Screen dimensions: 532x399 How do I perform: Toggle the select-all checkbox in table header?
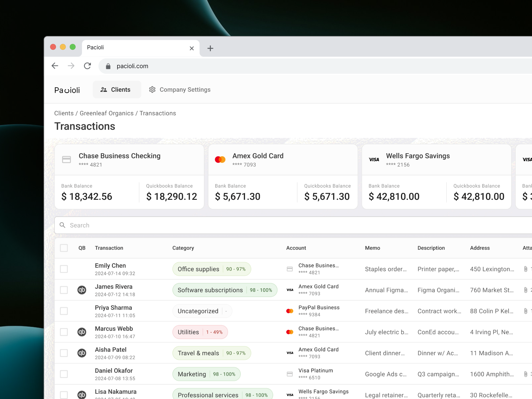(64, 248)
